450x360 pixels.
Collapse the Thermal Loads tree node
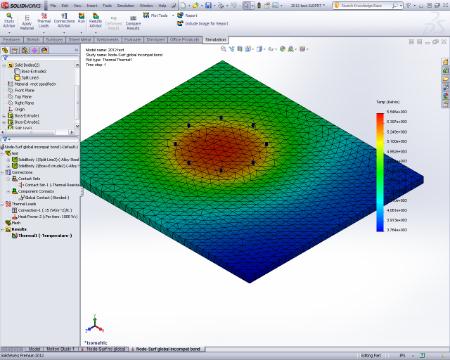3,204
